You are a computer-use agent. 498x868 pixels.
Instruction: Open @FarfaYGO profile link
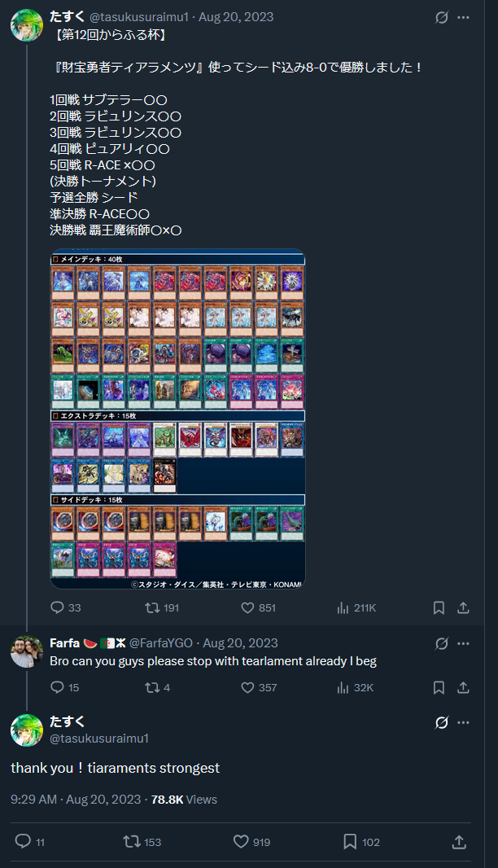[x=160, y=643]
